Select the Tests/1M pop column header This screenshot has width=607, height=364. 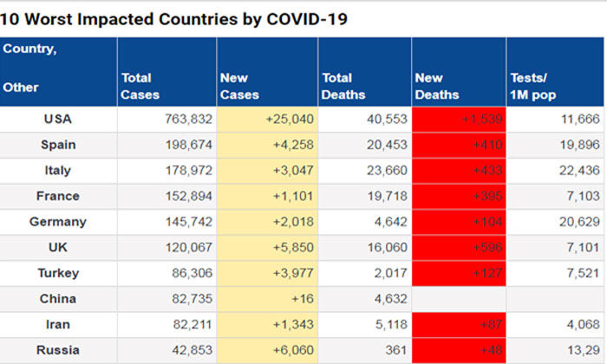(x=531, y=86)
